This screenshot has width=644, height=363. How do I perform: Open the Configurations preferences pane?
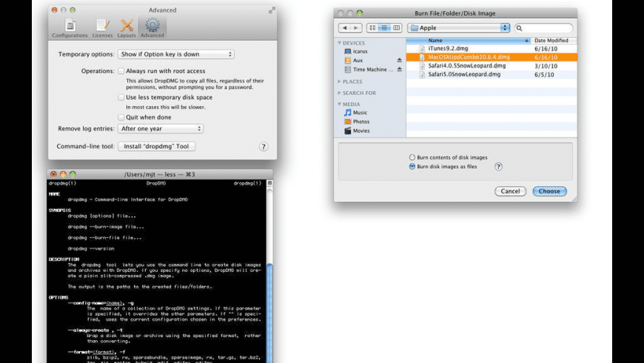(x=70, y=28)
